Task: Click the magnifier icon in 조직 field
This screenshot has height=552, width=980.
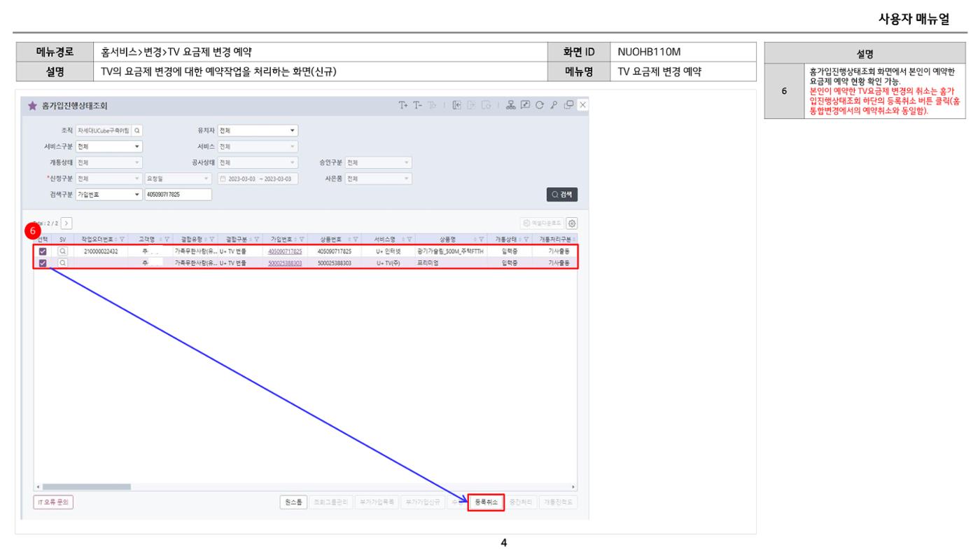Action: [137, 130]
